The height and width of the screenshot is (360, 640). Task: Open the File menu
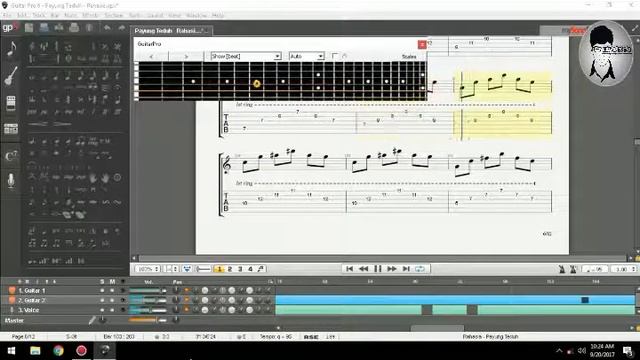(7, 16)
